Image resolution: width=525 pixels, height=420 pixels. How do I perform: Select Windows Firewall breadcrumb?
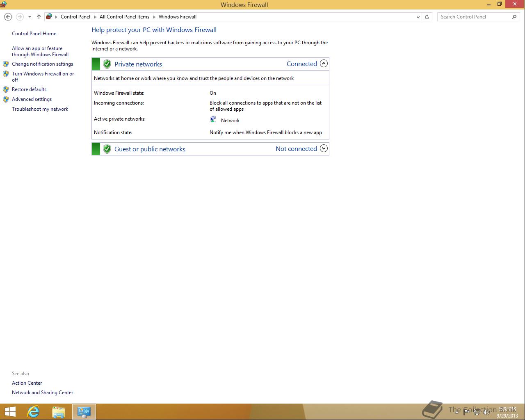click(178, 17)
